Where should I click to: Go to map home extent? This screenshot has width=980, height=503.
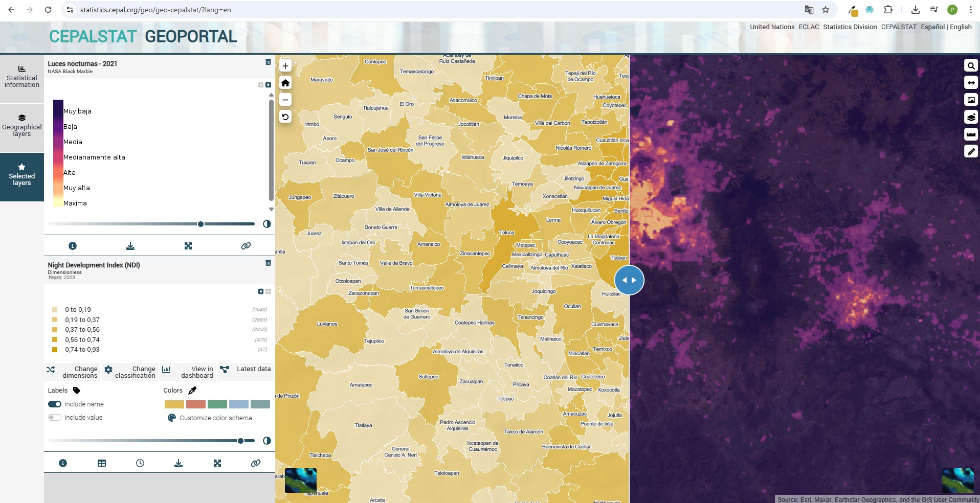tap(285, 83)
